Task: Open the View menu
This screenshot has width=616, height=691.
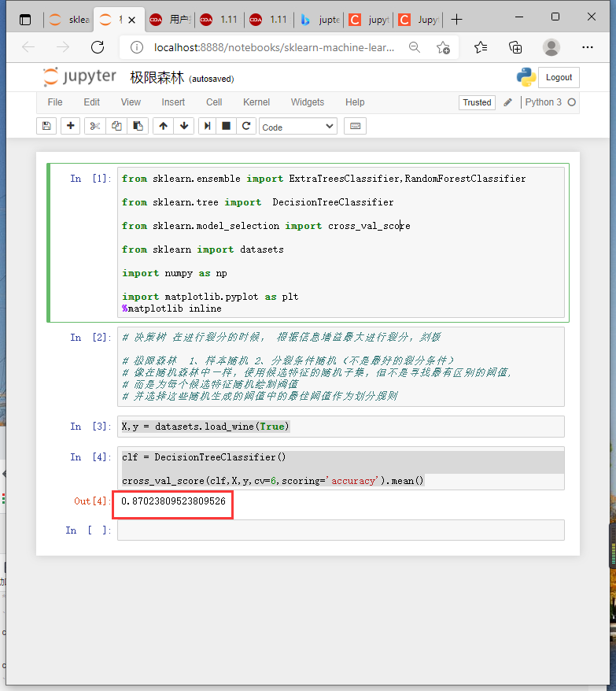Action: click(x=131, y=102)
